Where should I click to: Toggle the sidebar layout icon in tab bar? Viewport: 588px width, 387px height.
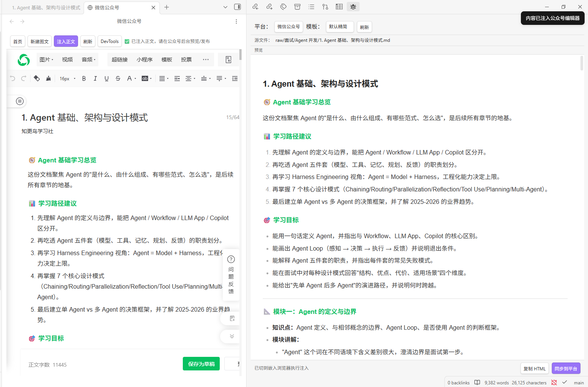237,7
